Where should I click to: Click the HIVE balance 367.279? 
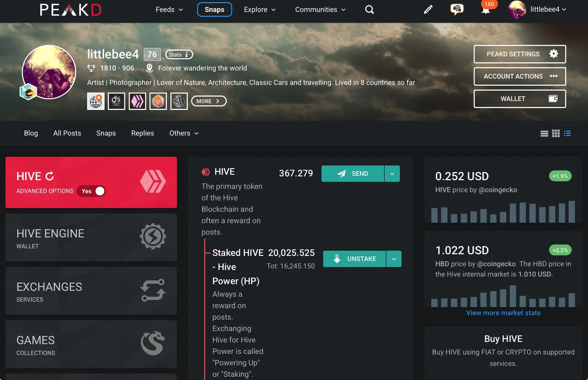click(x=296, y=173)
